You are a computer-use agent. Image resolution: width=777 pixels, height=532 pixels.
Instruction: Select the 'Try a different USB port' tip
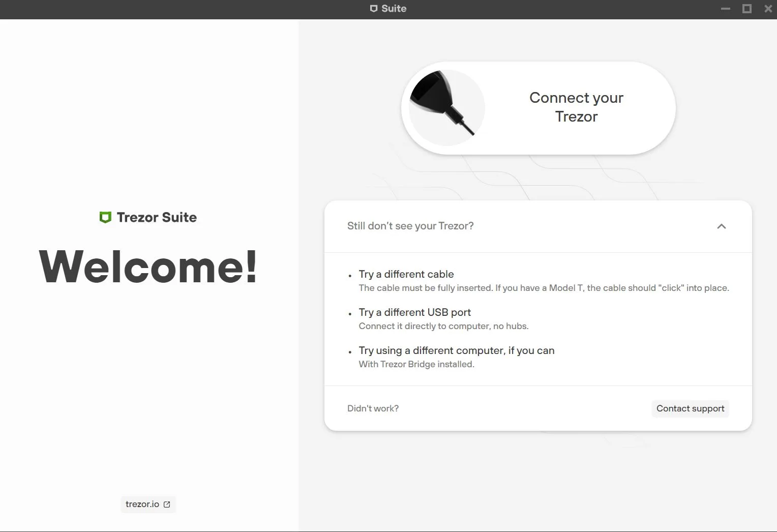(414, 312)
